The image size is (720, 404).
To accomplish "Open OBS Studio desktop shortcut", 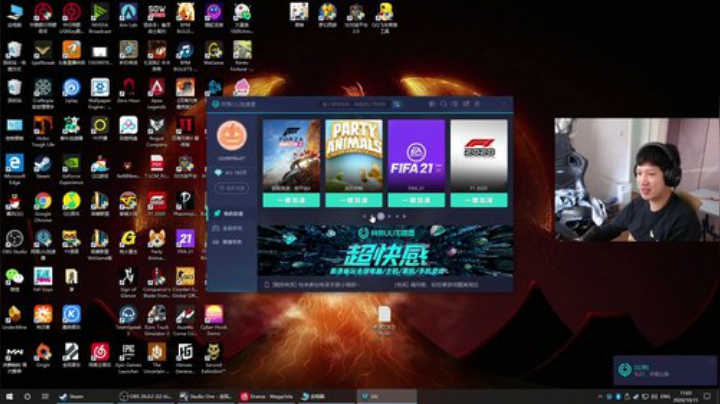I will click(x=14, y=242).
